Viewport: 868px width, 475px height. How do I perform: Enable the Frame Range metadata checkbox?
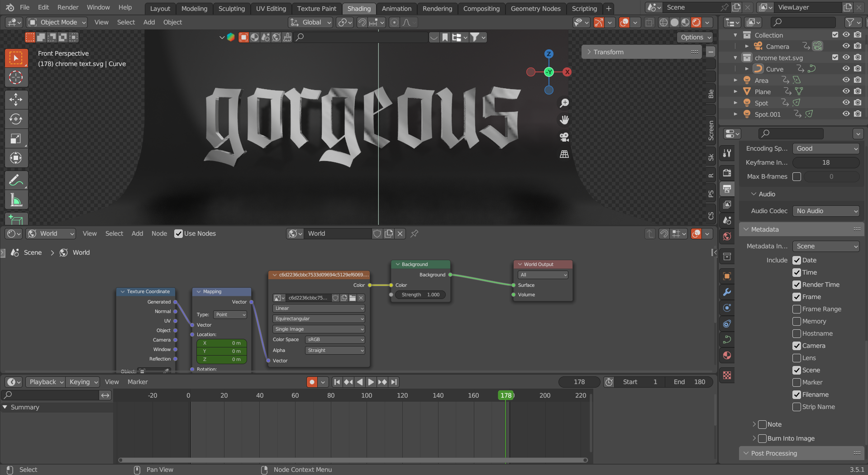797,309
